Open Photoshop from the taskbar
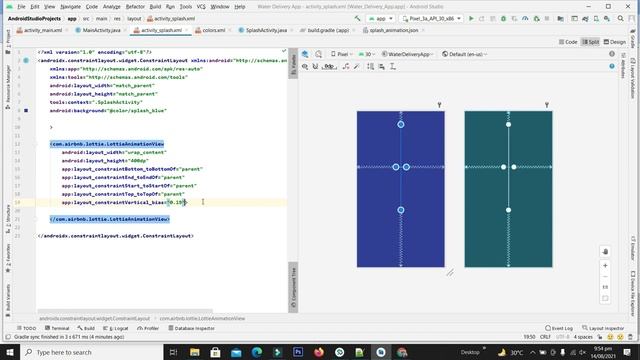 [x=298, y=352]
